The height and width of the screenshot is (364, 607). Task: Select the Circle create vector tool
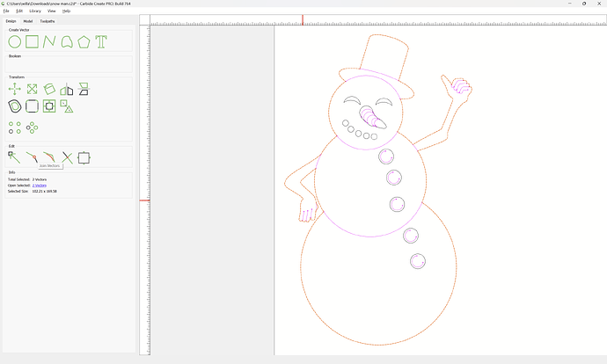tap(15, 42)
